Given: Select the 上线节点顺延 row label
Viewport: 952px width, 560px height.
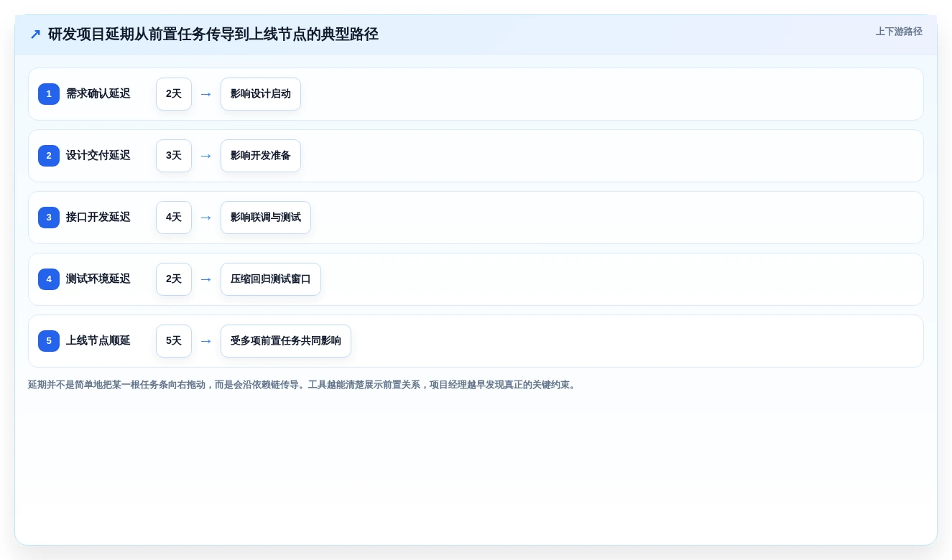Looking at the screenshot, I should click(98, 341).
